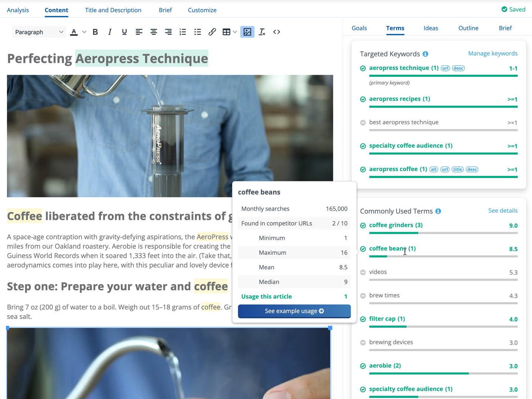Click the green Saved status checkmark
532x399 pixels.
point(504,9)
